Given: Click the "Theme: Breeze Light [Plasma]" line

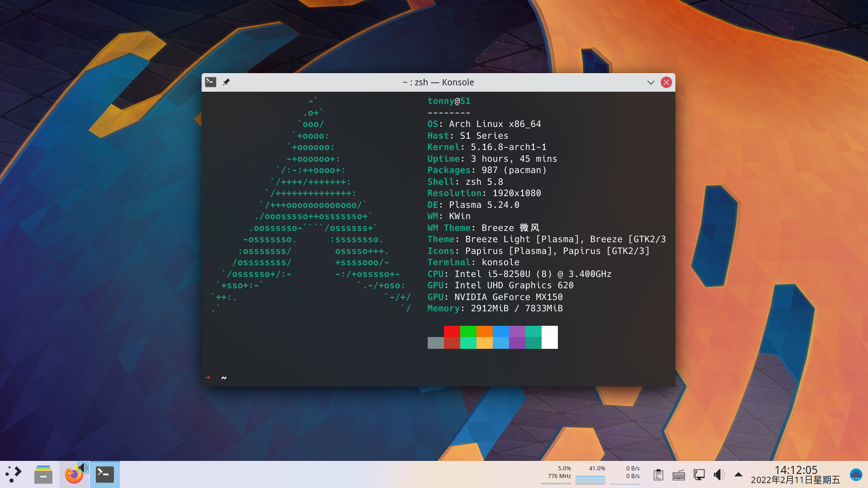Looking at the screenshot, I should coord(547,239).
